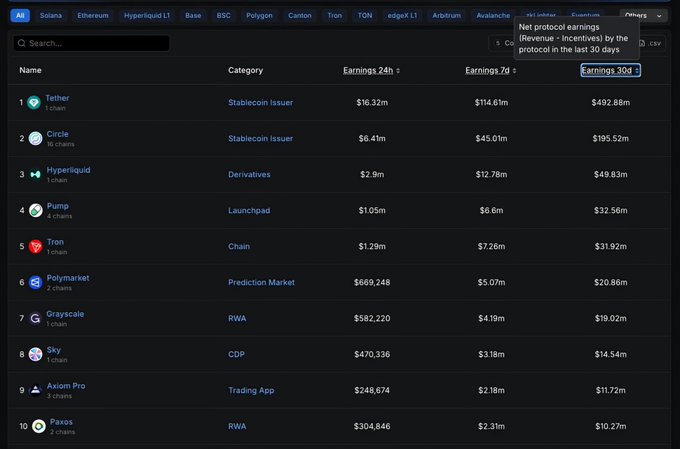Open the Polymarket protocol link
This screenshot has height=449, width=680.
[x=68, y=278]
